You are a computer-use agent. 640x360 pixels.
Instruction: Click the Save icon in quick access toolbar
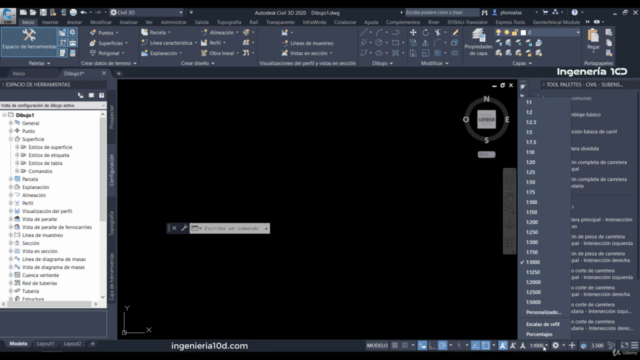43,13
